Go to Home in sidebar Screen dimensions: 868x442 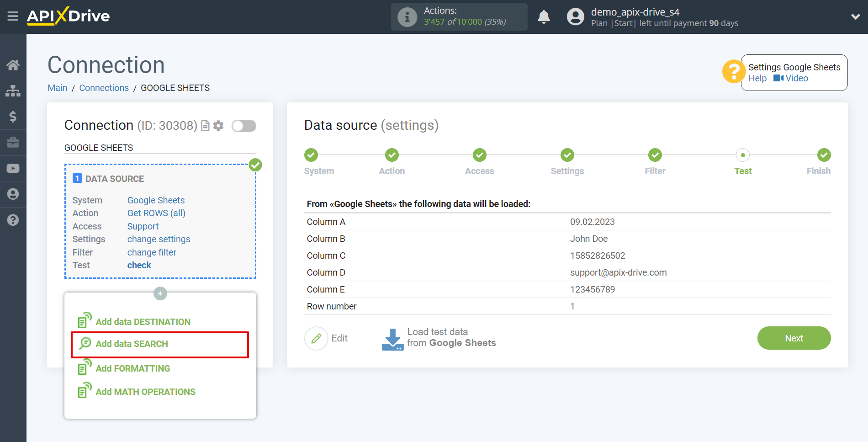click(13, 65)
